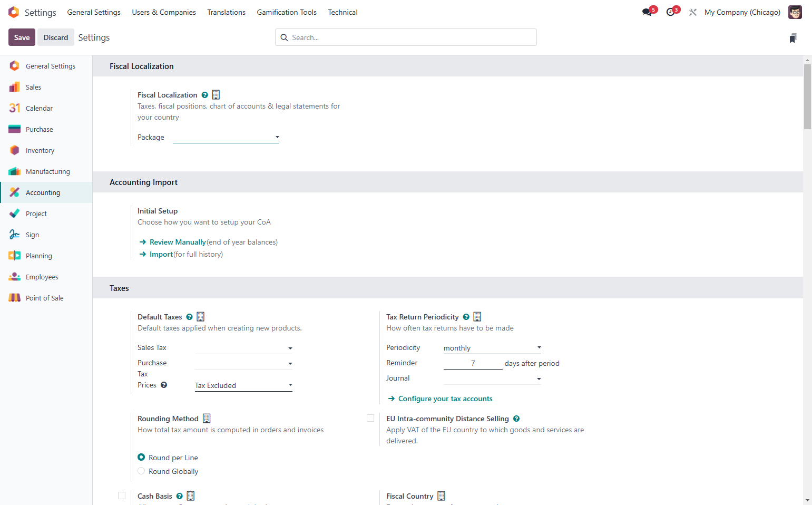The width and height of the screenshot is (812, 505).
Task: Open Users & Companies menu
Action: (x=164, y=12)
